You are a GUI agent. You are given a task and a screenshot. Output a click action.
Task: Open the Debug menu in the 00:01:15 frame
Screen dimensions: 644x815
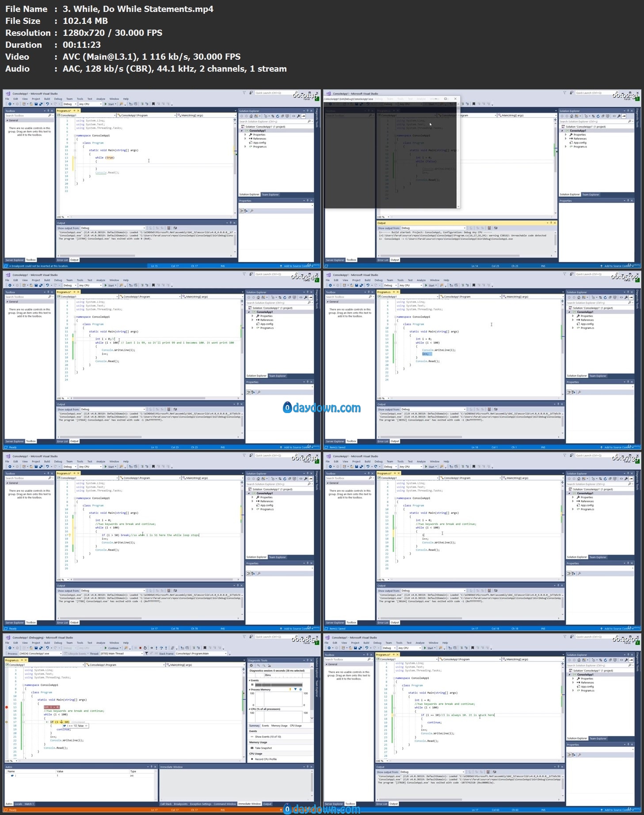58,99
